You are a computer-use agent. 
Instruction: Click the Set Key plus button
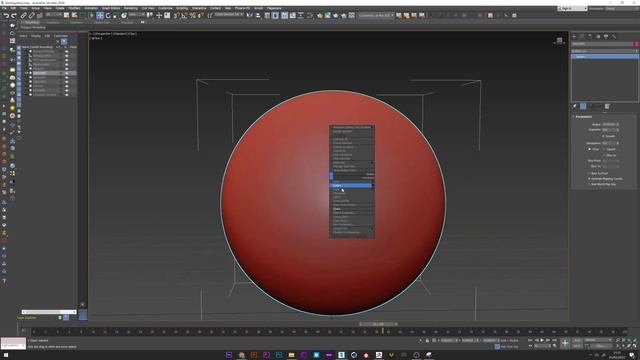[565, 343]
